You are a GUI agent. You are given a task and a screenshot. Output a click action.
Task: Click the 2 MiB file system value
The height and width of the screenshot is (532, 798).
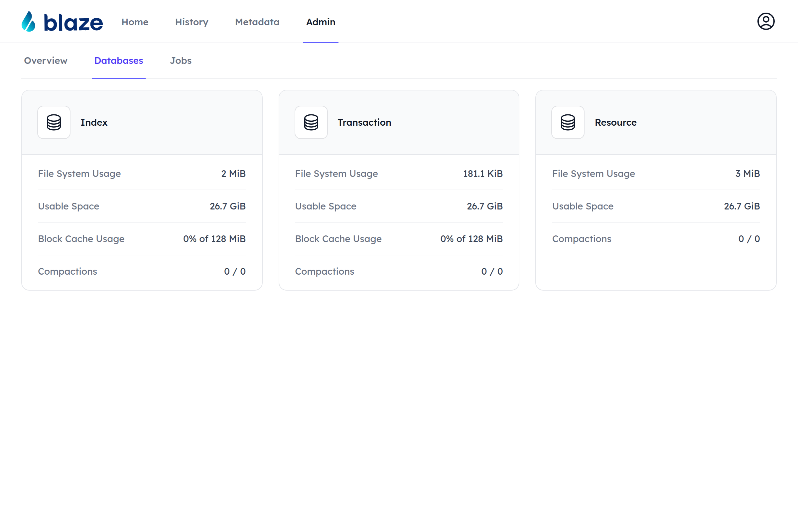[x=233, y=174]
